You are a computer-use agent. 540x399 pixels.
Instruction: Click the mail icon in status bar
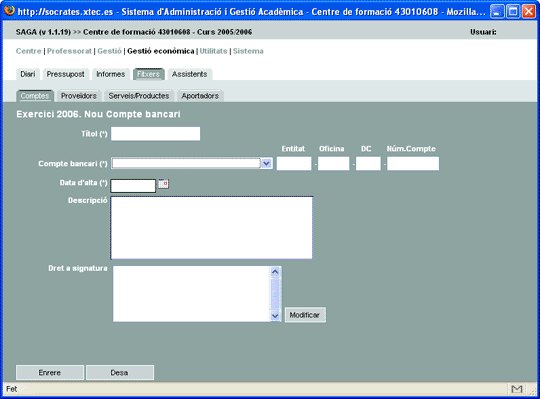(517, 389)
